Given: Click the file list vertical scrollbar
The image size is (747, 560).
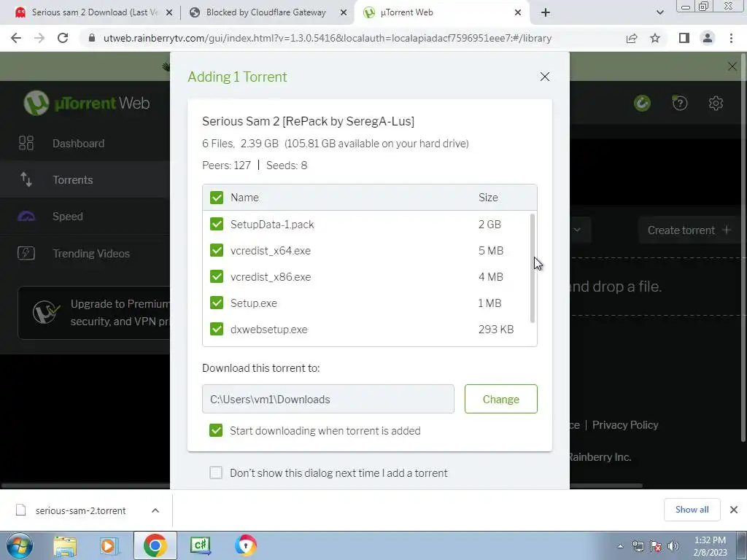Looking at the screenshot, I should tap(532, 268).
